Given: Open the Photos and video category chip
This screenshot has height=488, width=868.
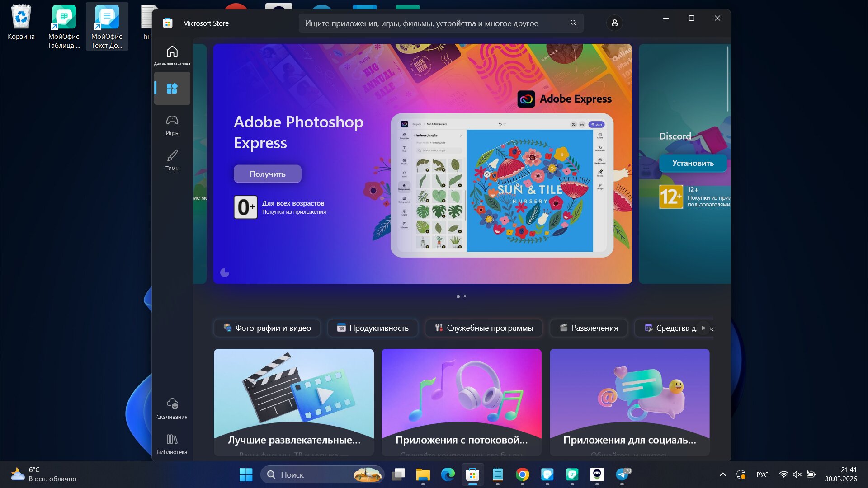Looking at the screenshot, I should pos(267,328).
